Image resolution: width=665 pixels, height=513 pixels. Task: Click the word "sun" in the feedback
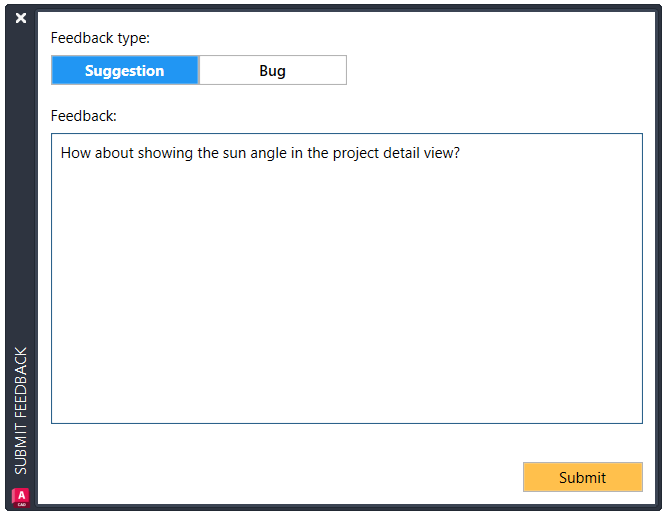(x=235, y=153)
